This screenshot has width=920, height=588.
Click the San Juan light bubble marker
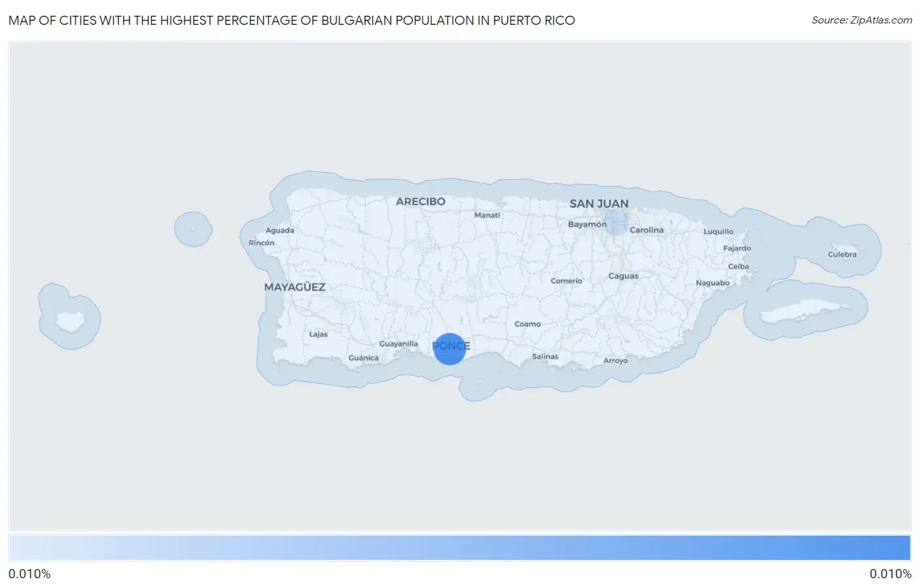pos(616,222)
